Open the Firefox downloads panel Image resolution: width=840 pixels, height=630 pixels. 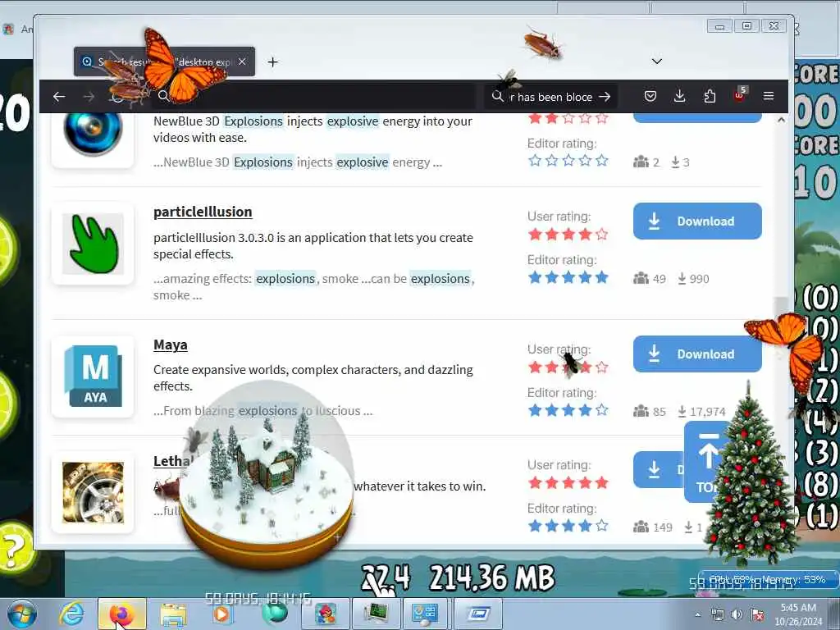(679, 97)
